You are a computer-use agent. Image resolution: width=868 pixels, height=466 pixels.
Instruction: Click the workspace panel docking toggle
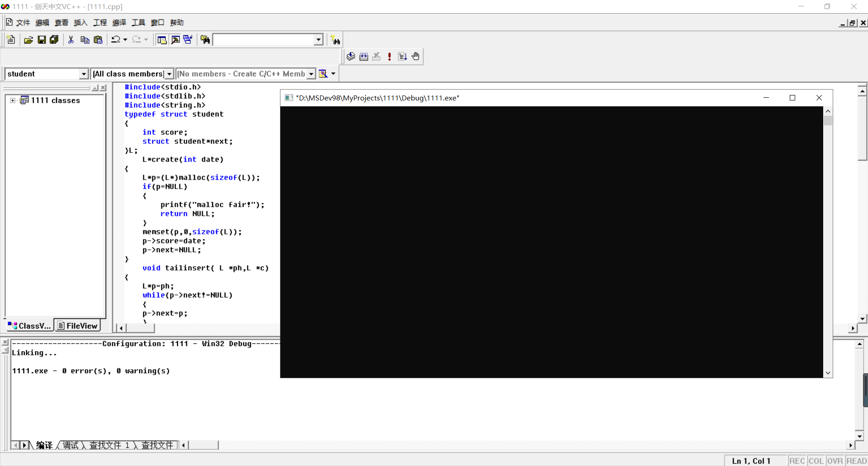pos(95,88)
